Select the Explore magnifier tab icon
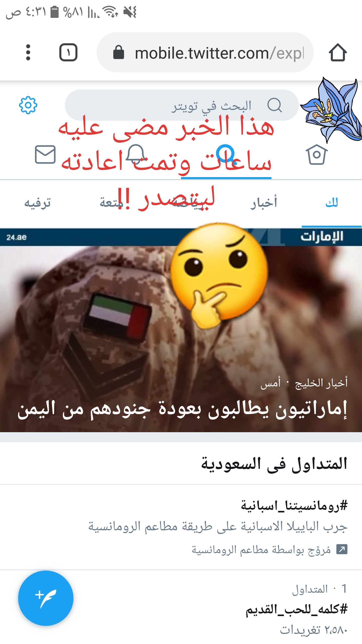 pyautogui.click(x=226, y=154)
